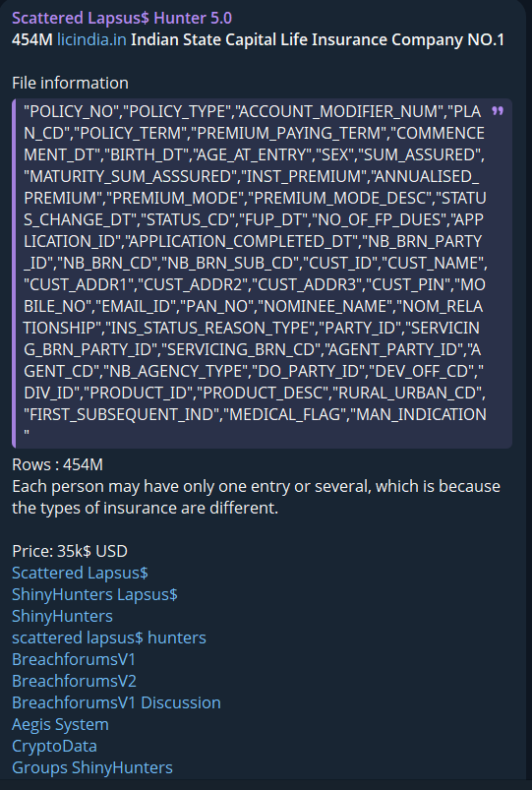Click the purple left border of the quote
Image resolution: width=532 pixels, height=790 pixels.
point(14,273)
